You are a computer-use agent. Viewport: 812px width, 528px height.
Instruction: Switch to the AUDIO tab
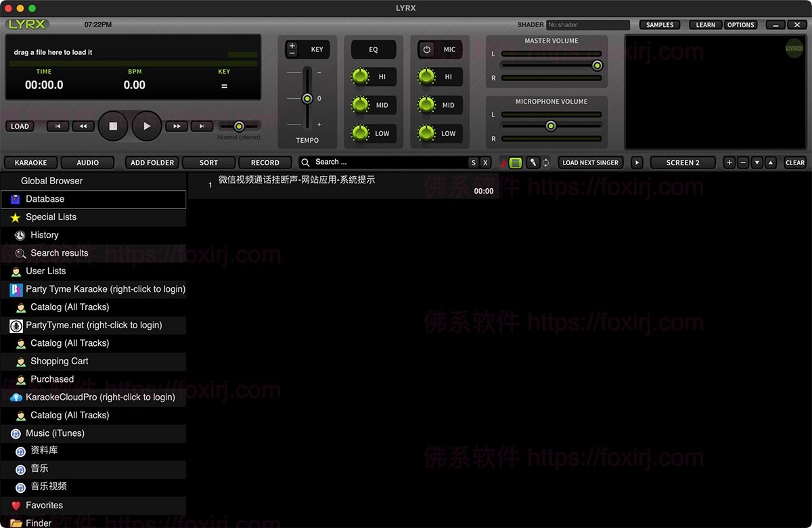click(x=87, y=162)
